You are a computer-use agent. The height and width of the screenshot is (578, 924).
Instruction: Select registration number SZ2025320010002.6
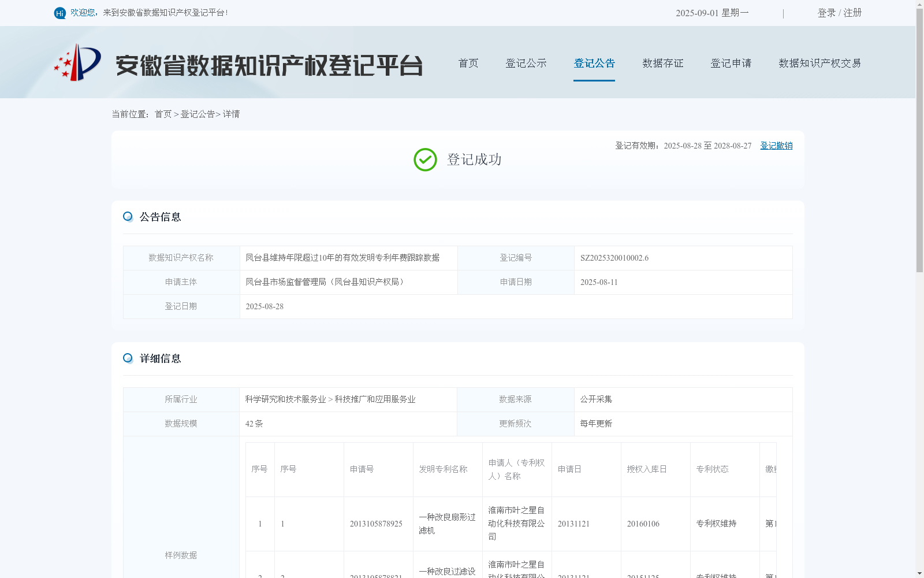614,258
